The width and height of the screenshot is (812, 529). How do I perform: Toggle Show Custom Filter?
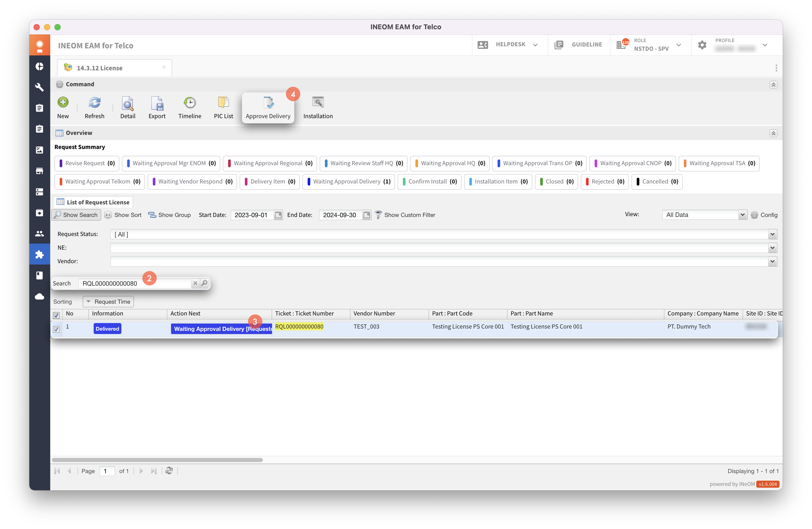(x=405, y=215)
